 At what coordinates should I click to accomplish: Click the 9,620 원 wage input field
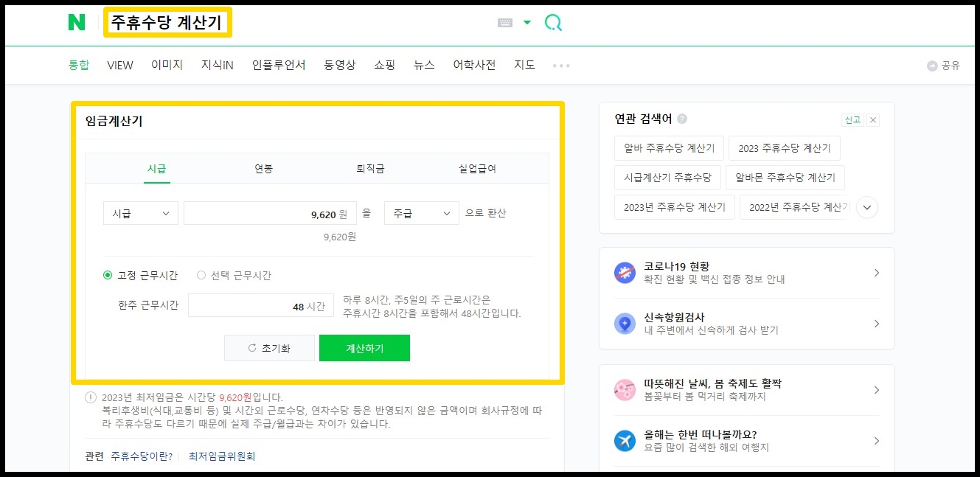270,213
